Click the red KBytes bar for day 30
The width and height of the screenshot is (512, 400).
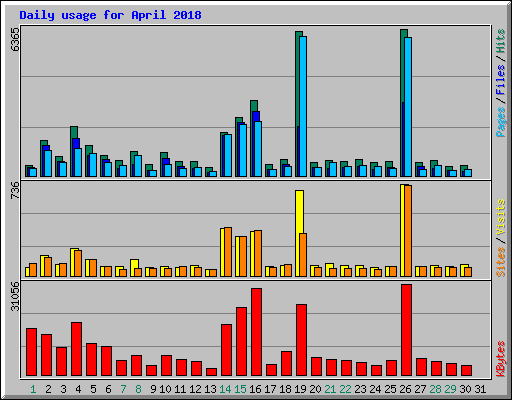(x=466, y=371)
